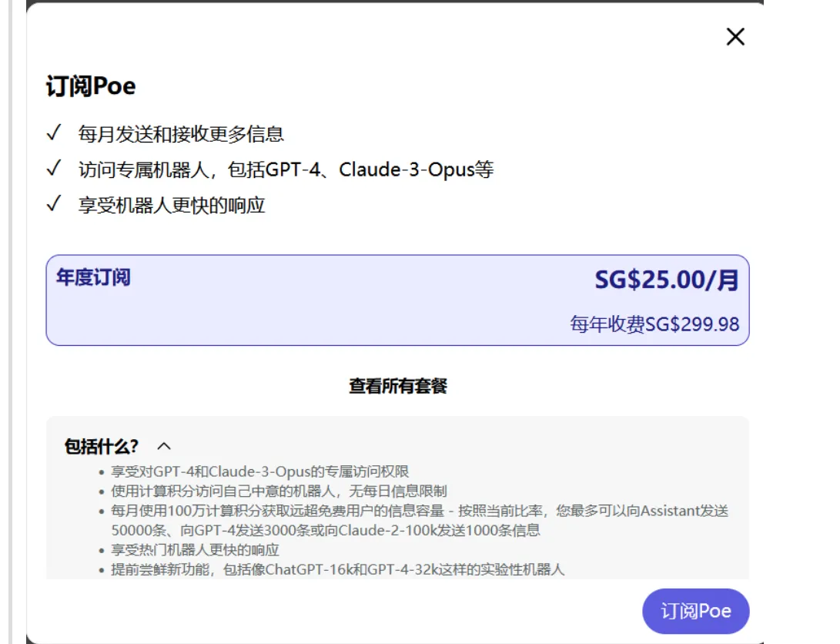Click the 提前尝鲜新功能 bullet item
Image resolution: width=840 pixels, height=644 pixels.
click(338, 570)
